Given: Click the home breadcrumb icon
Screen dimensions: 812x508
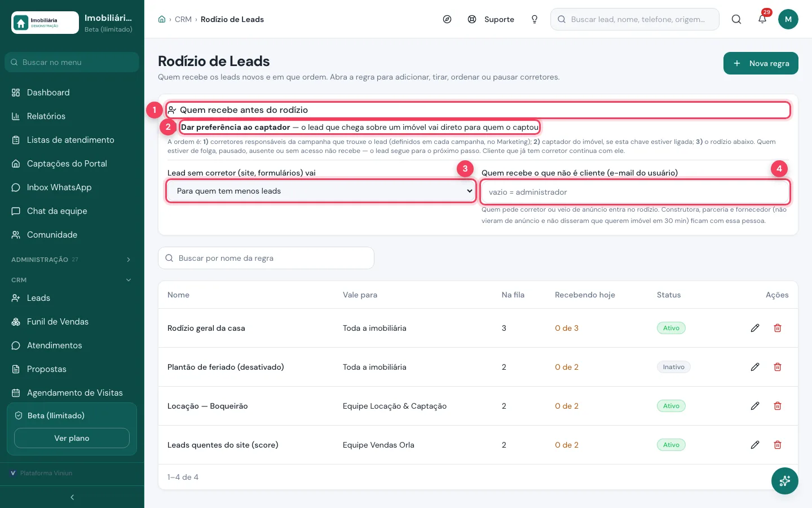Looking at the screenshot, I should point(162,19).
